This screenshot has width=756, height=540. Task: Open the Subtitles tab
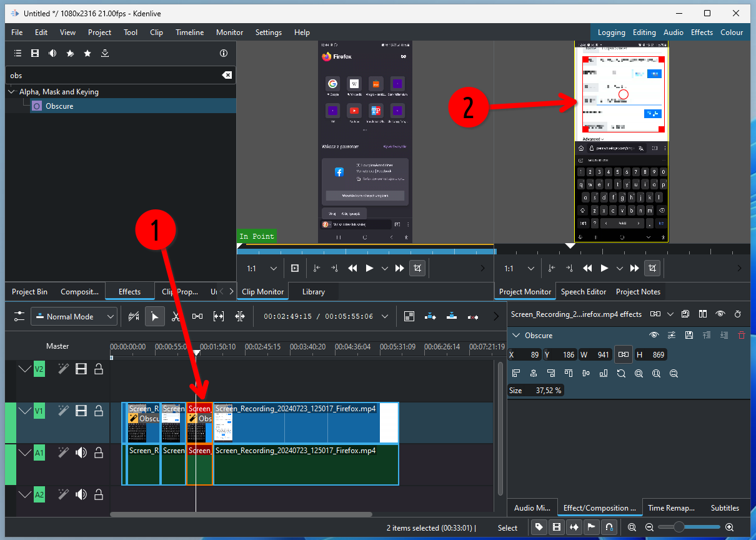[725, 508]
